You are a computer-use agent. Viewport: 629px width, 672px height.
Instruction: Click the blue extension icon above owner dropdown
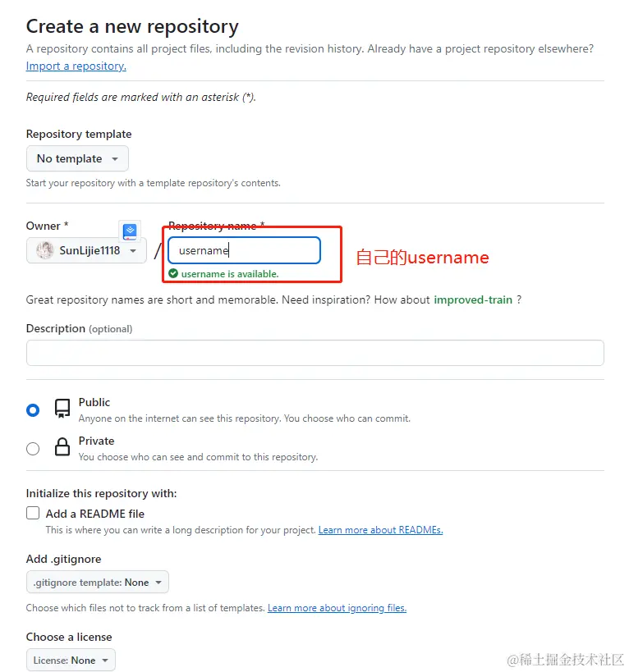130,231
